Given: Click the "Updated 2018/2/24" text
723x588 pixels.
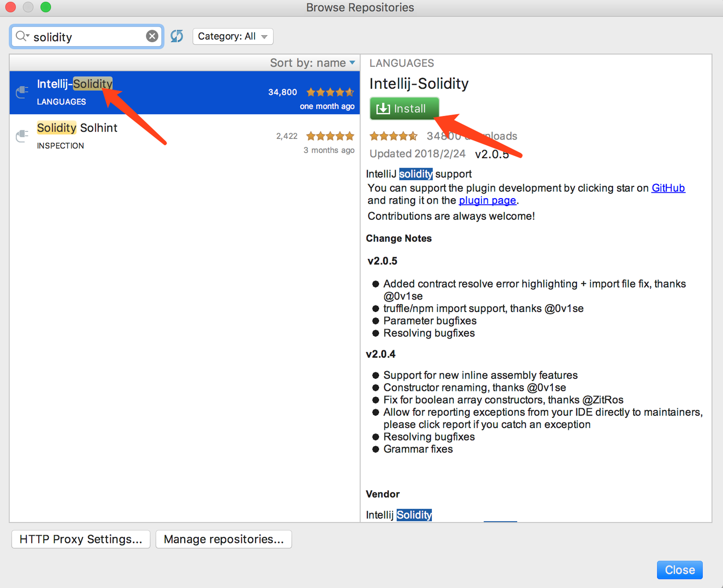Looking at the screenshot, I should pos(418,154).
